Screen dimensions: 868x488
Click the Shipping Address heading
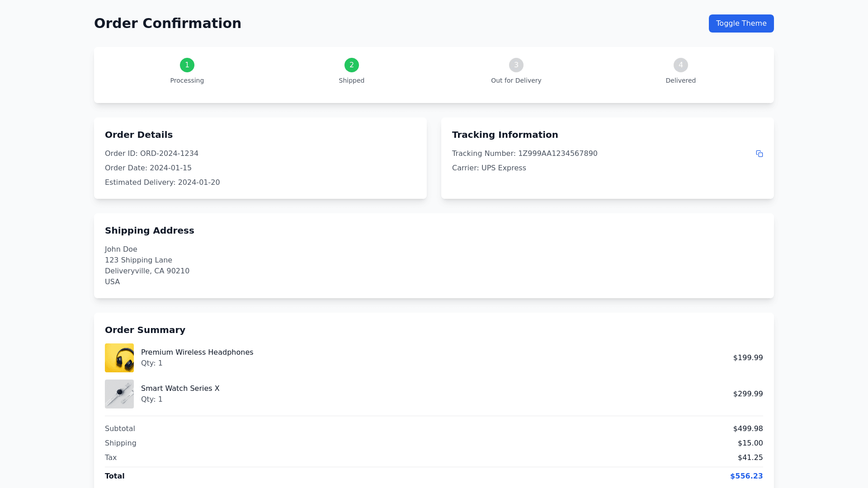[150, 230]
